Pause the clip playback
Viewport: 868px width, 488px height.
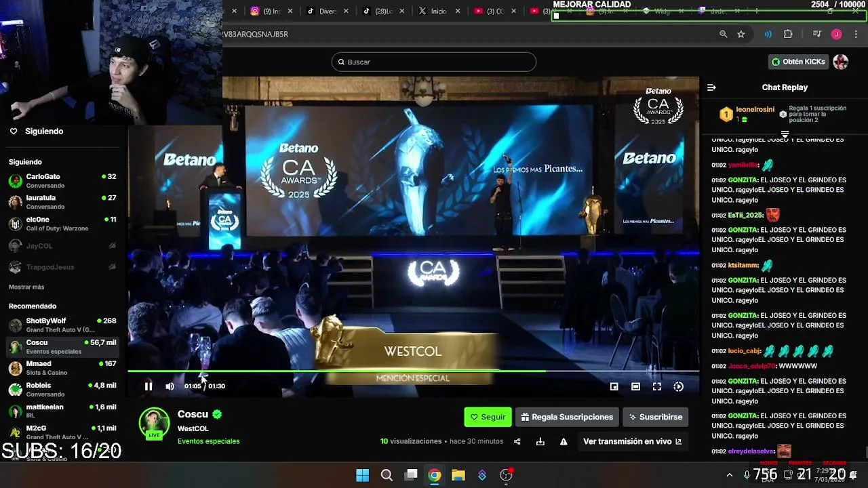pos(149,386)
